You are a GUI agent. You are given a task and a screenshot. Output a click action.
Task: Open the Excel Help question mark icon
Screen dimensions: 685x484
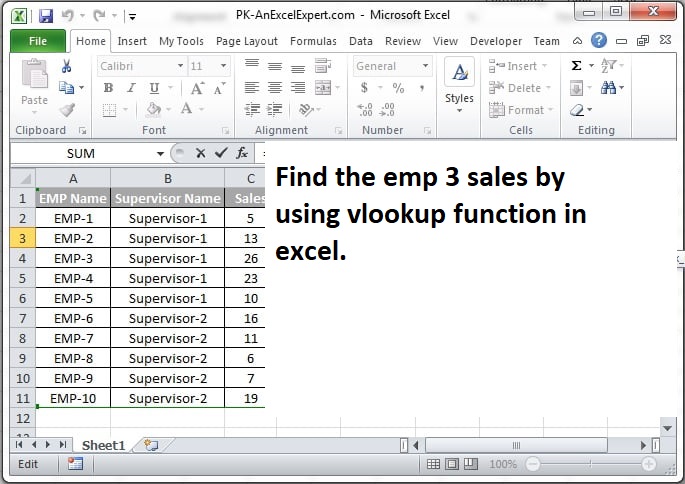(599, 41)
